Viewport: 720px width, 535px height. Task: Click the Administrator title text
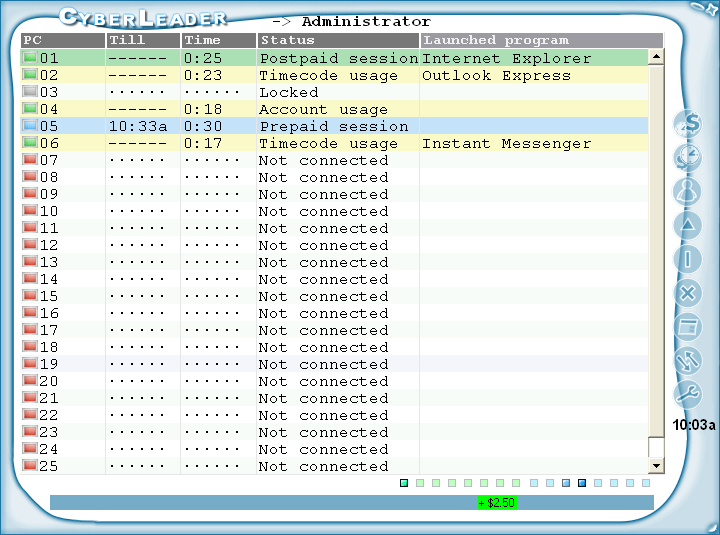(366, 22)
